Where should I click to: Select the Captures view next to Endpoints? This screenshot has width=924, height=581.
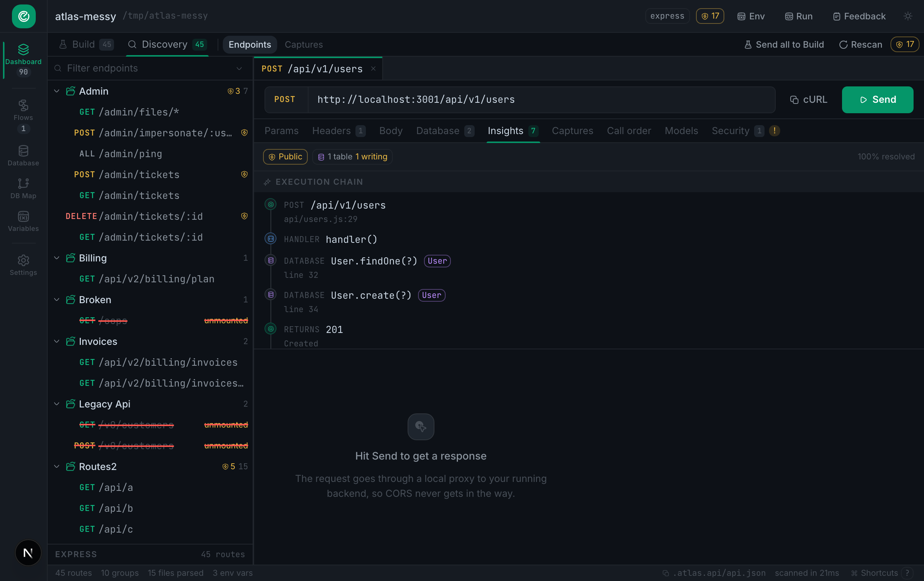(x=304, y=44)
